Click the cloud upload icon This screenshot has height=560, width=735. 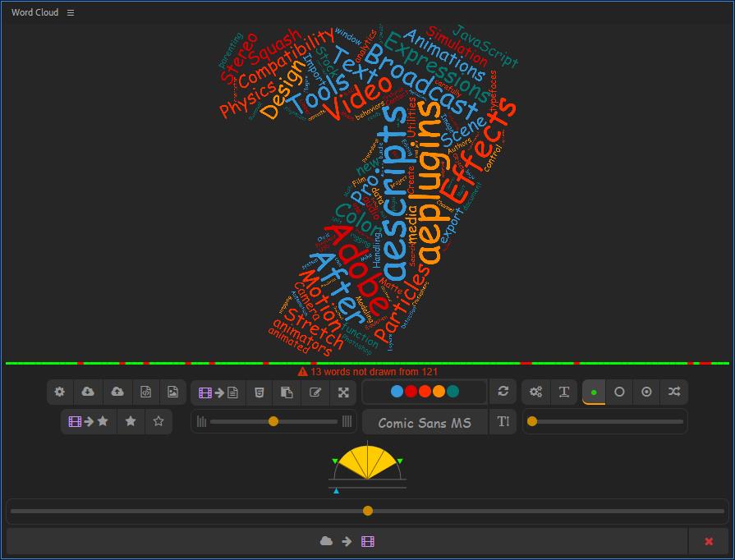(x=117, y=392)
